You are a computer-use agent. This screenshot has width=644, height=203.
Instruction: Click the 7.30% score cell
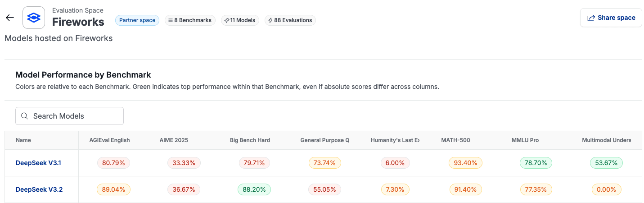point(395,189)
